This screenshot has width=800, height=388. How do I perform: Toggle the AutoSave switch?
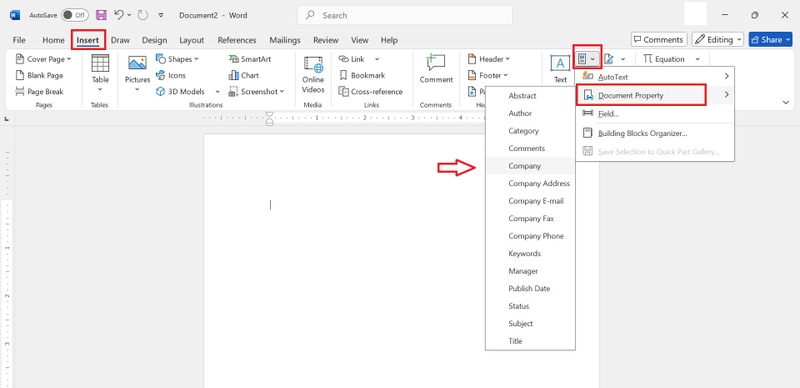(x=74, y=15)
